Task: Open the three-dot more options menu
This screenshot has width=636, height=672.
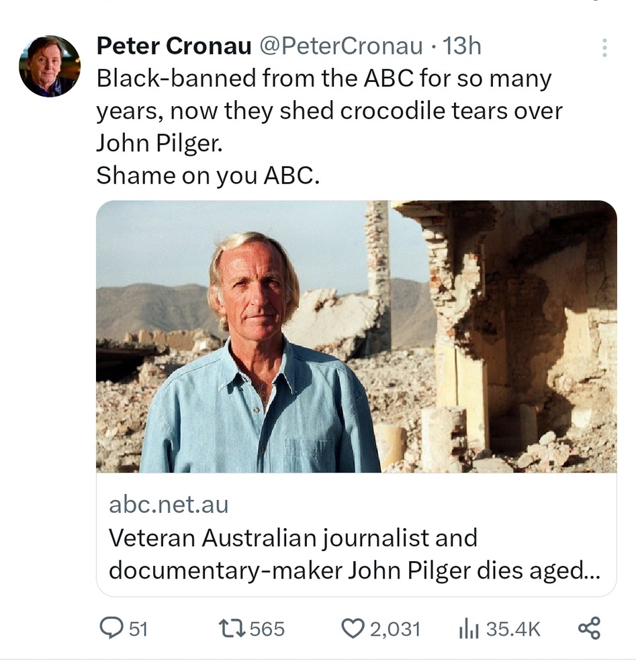Action: pyautogui.click(x=604, y=48)
